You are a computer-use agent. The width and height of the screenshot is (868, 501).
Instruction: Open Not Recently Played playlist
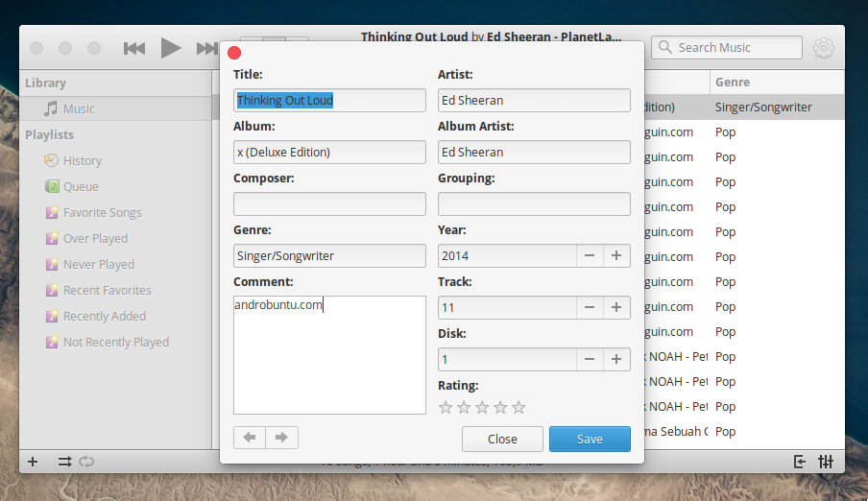click(x=115, y=342)
